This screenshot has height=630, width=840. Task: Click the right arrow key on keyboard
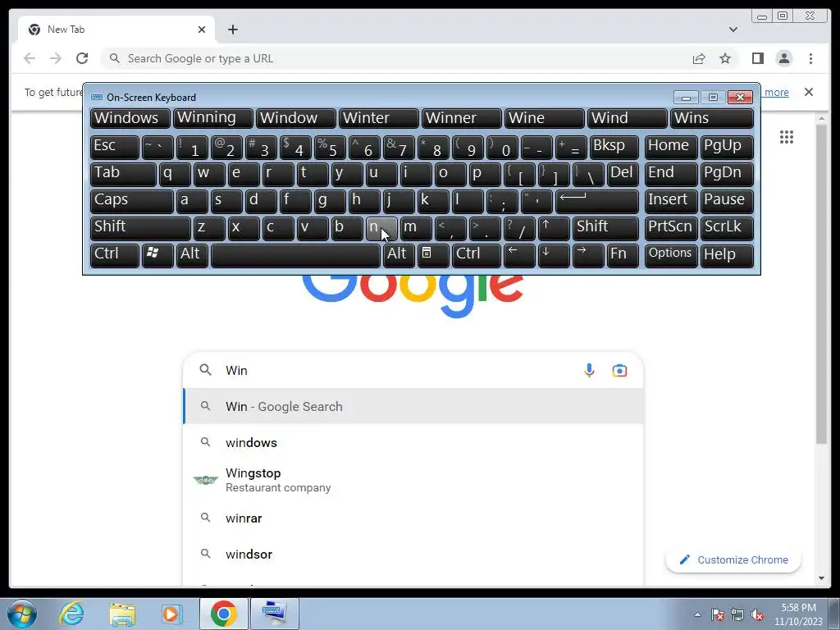[x=587, y=254]
